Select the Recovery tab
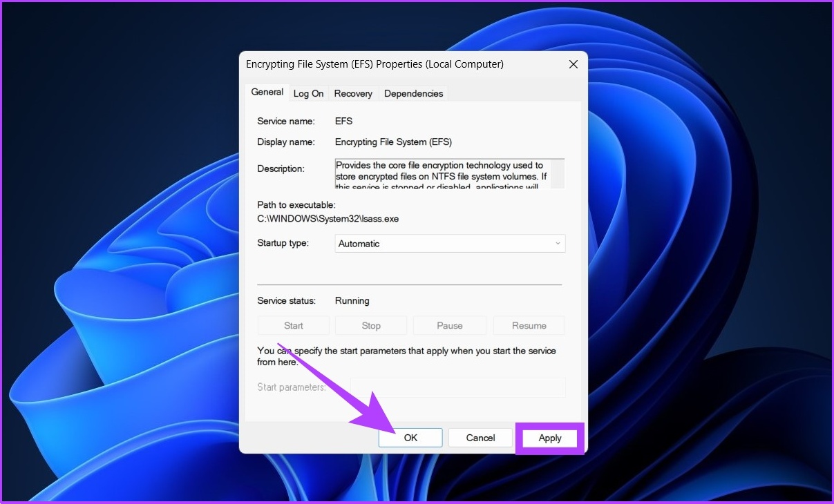The width and height of the screenshot is (834, 504). click(353, 93)
